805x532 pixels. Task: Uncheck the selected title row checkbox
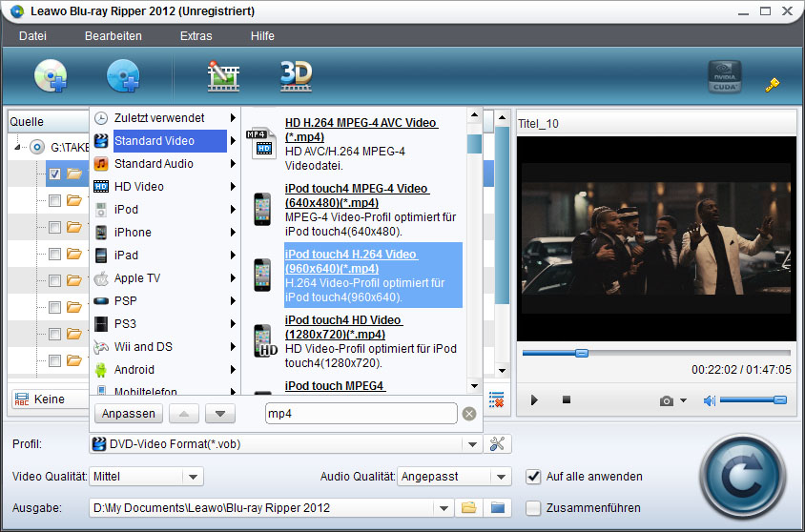click(55, 174)
